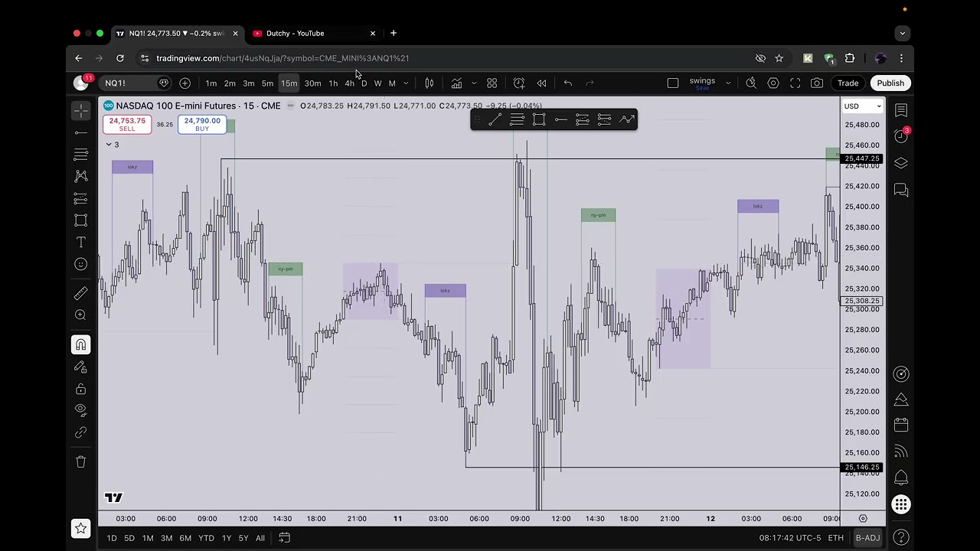980x551 pixels.
Task: Select the crosshair cursor tool
Action: [x=80, y=111]
